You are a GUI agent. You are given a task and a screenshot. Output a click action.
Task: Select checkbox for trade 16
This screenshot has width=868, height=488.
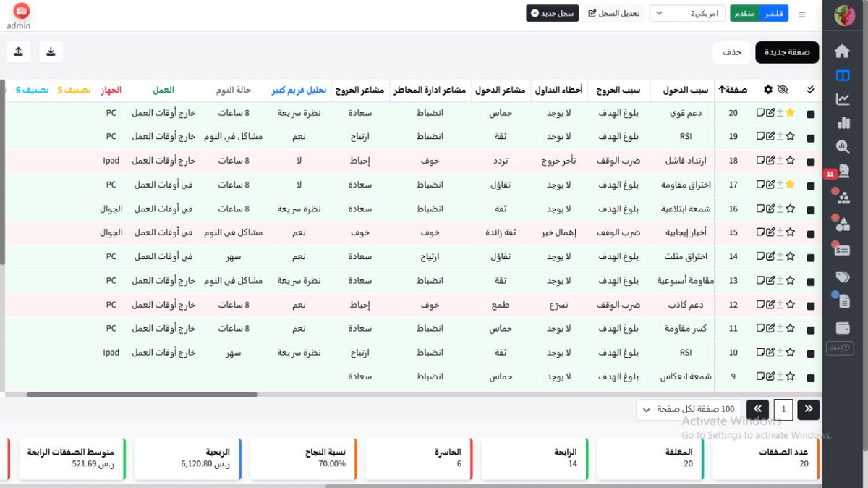810,210
